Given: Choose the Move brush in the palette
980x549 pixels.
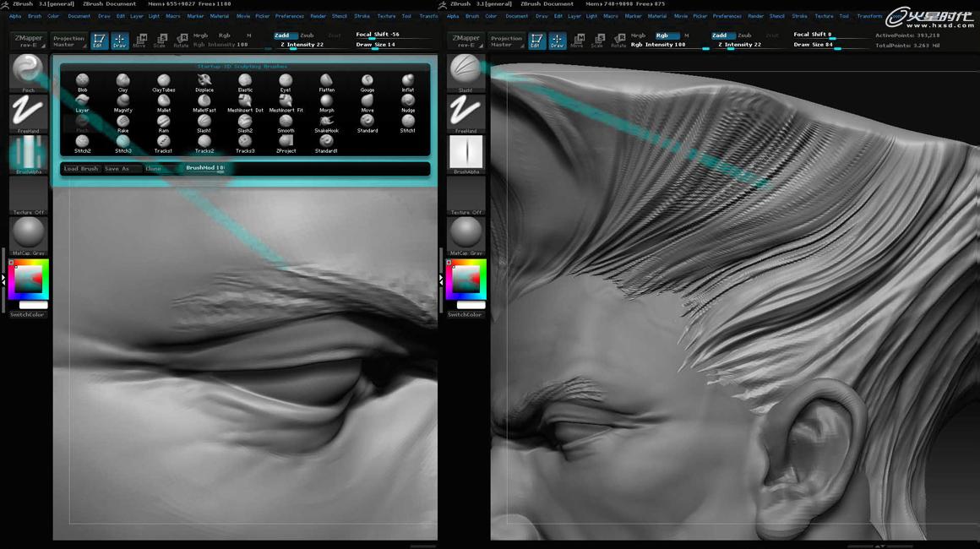Looking at the screenshot, I should click(x=367, y=103).
